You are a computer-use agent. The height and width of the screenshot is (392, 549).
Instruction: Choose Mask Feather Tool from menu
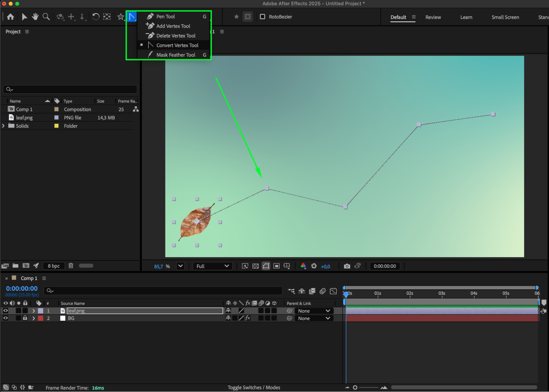click(176, 55)
